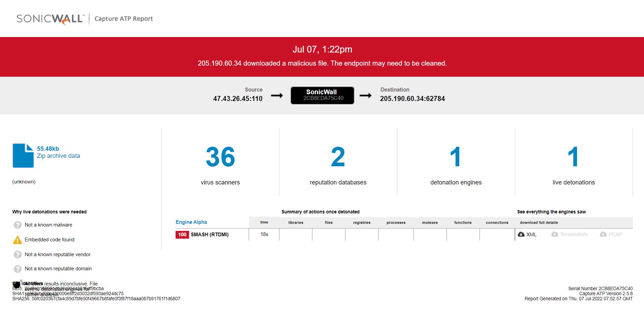Click the files column header
This screenshot has width=644, height=311.
click(329, 222)
